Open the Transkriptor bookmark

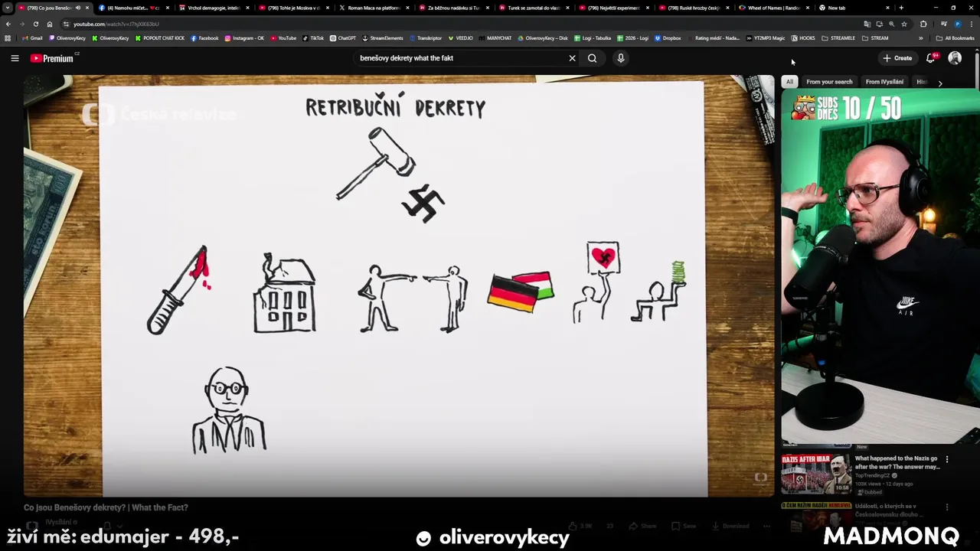(x=426, y=37)
